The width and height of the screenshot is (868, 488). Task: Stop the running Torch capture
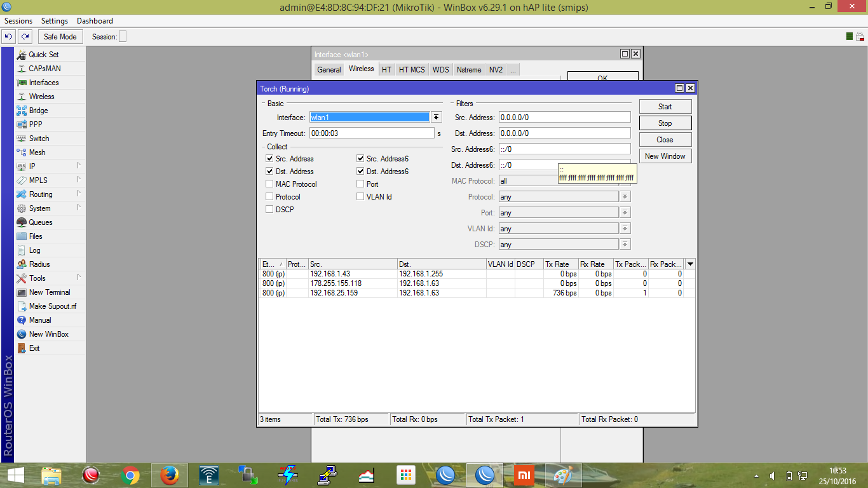(665, 123)
